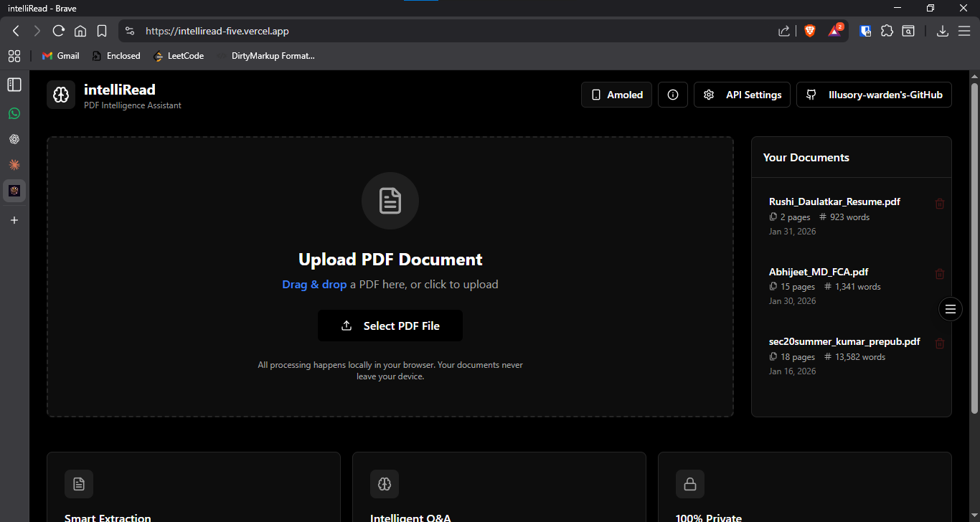Open the browser extensions puzzle icon

tap(887, 31)
